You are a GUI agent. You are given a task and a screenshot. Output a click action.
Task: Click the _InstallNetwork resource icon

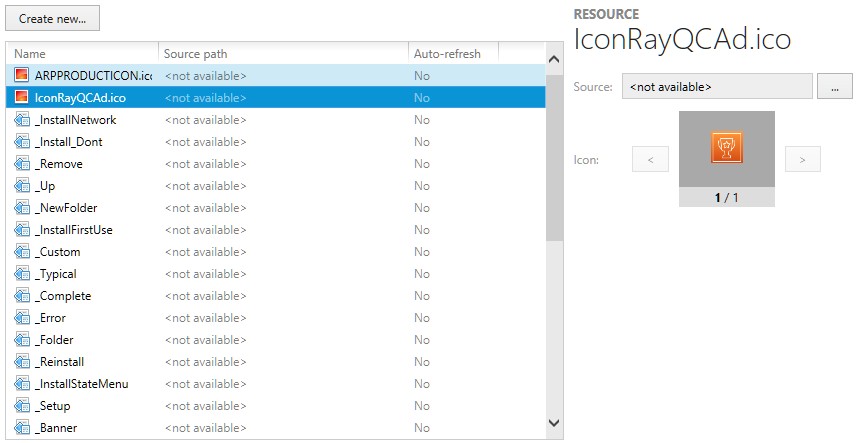pyautogui.click(x=22, y=120)
